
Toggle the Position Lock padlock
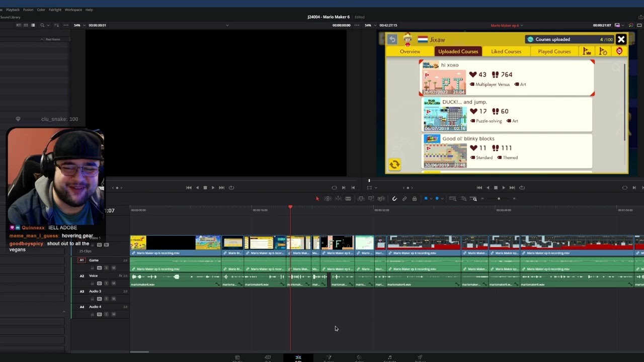pos(415,199)
